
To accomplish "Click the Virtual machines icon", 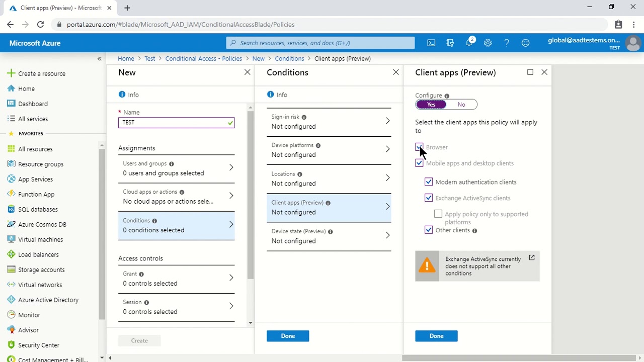I will (11, 239).
